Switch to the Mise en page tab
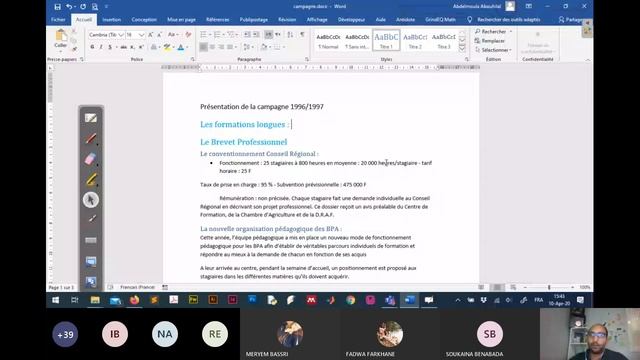640x360 pixels. [181, 20]
